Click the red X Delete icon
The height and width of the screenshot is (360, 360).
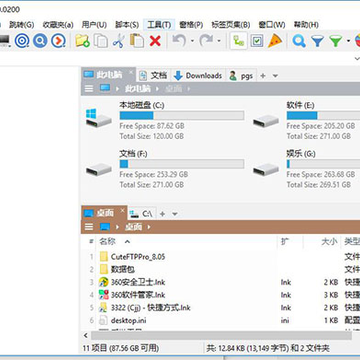[x=155, y=41]
